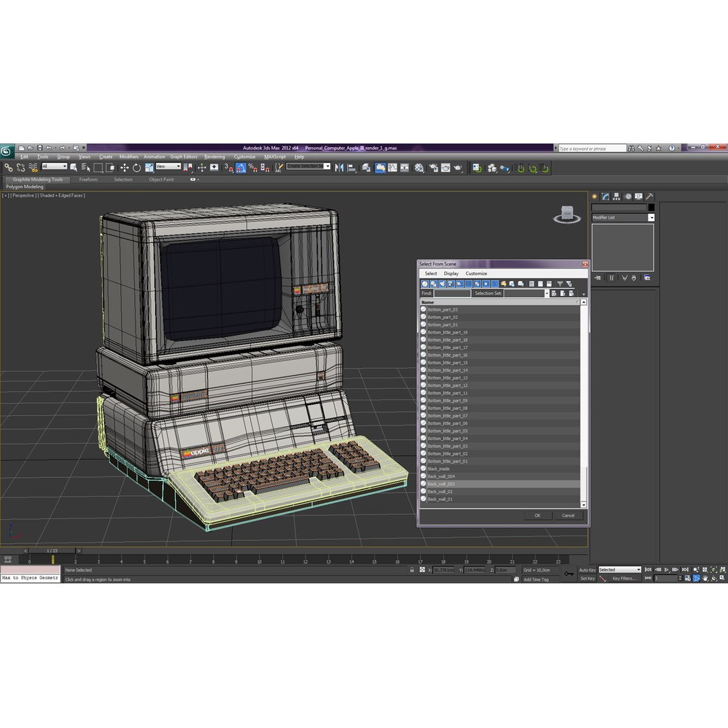Click Add Time Tag in status bar
Screen dimensions: 728x728
(536, 580)
